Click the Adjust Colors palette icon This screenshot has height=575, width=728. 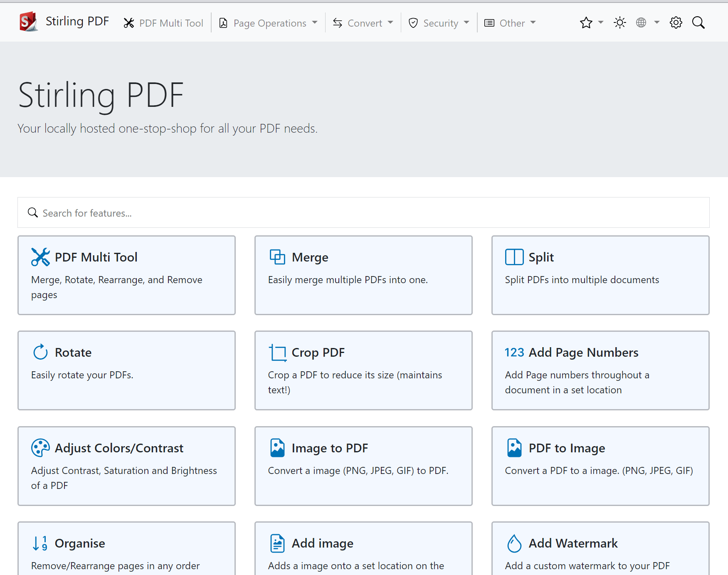pyautogui.click(x=40, y=448)
